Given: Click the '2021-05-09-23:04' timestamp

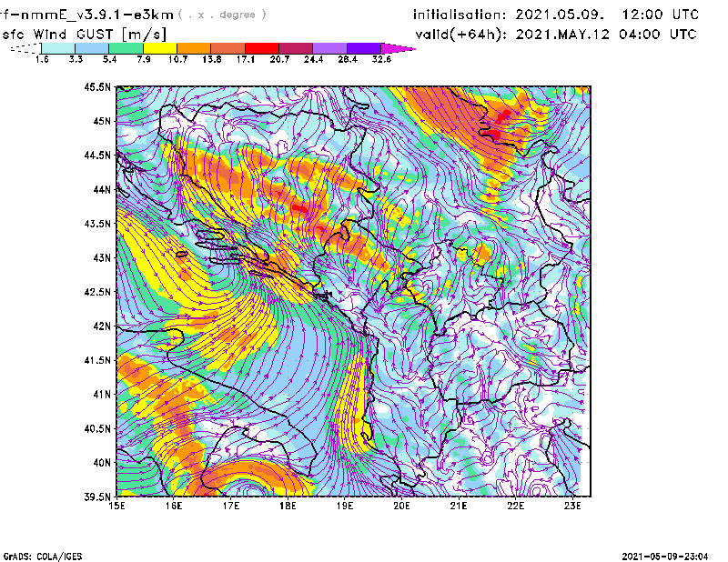Looking at the screenshot, I should [665, 556].
